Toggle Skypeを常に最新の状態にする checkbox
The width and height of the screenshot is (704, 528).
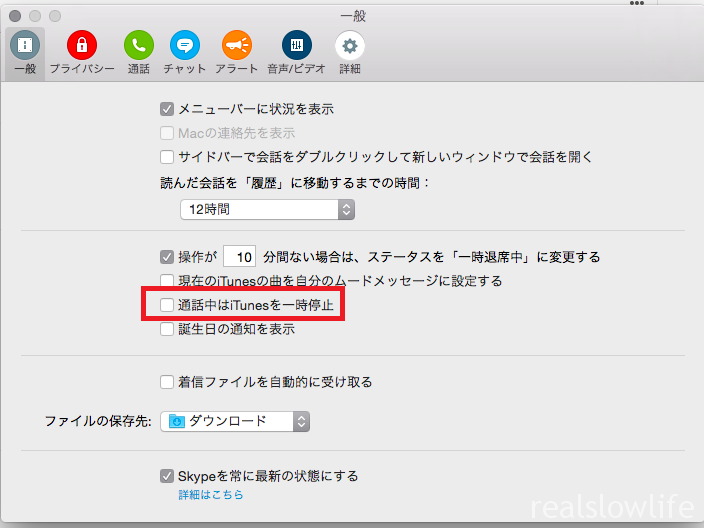(167, 476)
